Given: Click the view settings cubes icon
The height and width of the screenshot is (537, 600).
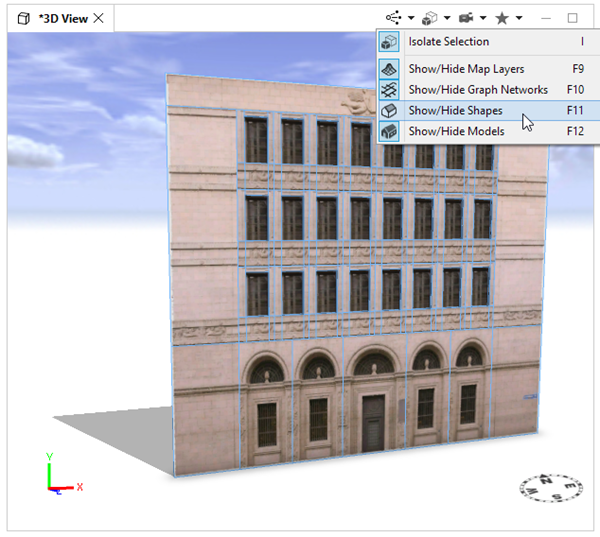Looking at the screenshot, I should [431, 18].
